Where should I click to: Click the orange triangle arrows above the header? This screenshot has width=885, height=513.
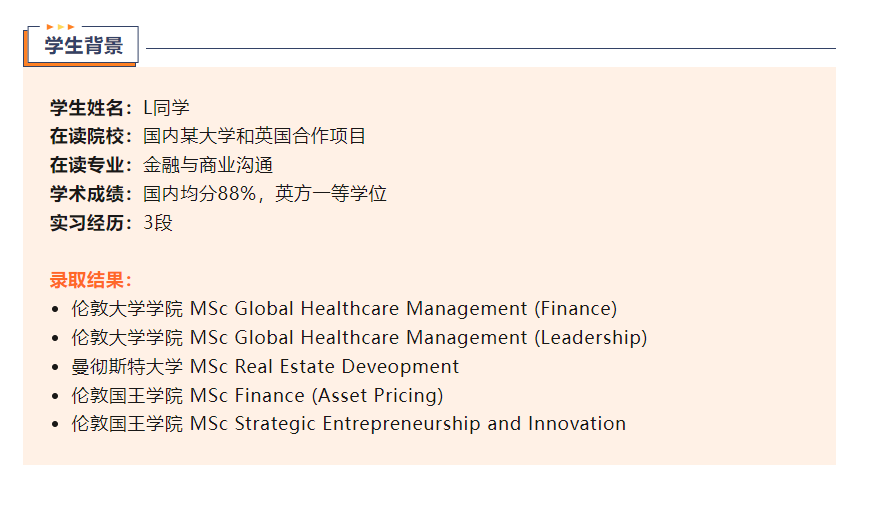coord(60,27)
